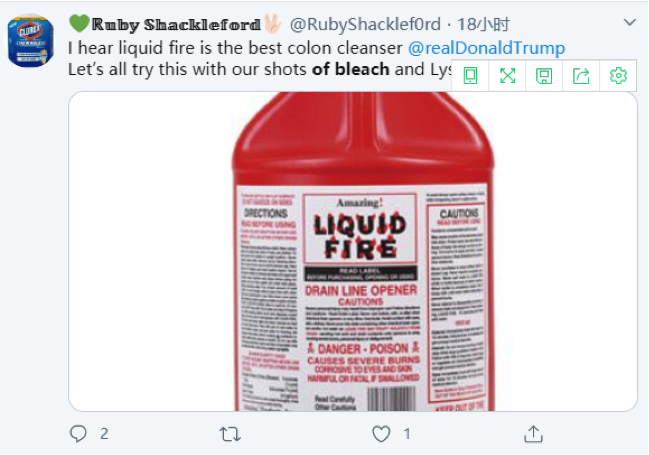Save the image using the floppy disk icon
The image size is (649, 455).
click(544, 76)
